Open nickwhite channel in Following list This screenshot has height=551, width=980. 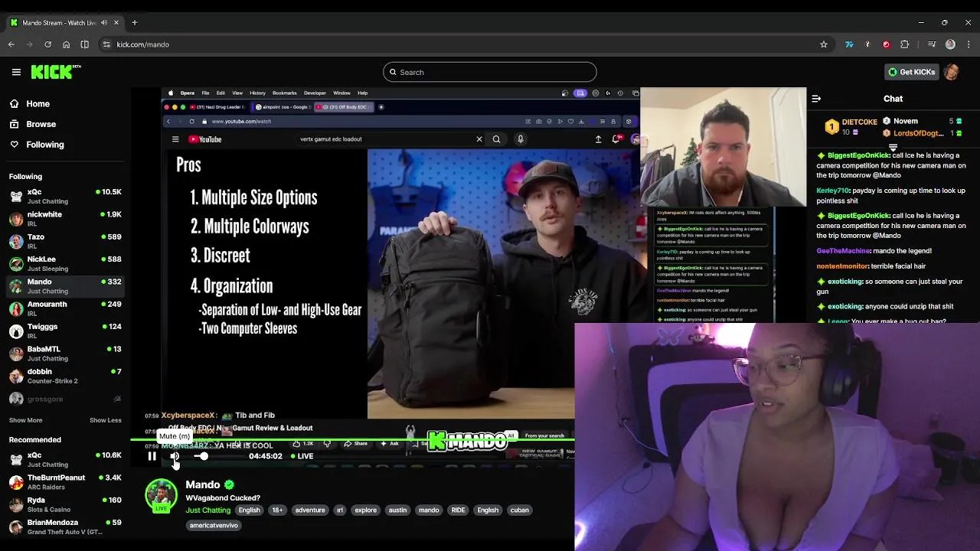tap(65, 219)
